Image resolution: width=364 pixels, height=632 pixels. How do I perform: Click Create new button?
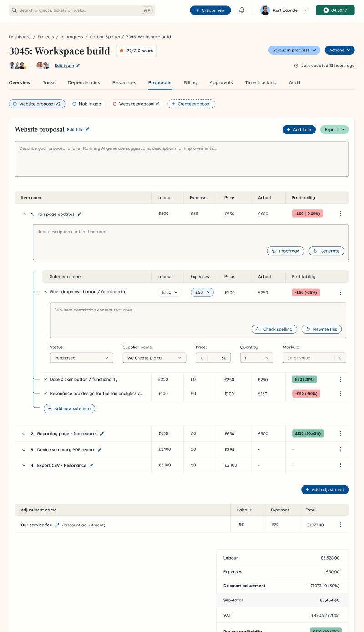pyautogui.click(x=210, y=10)
